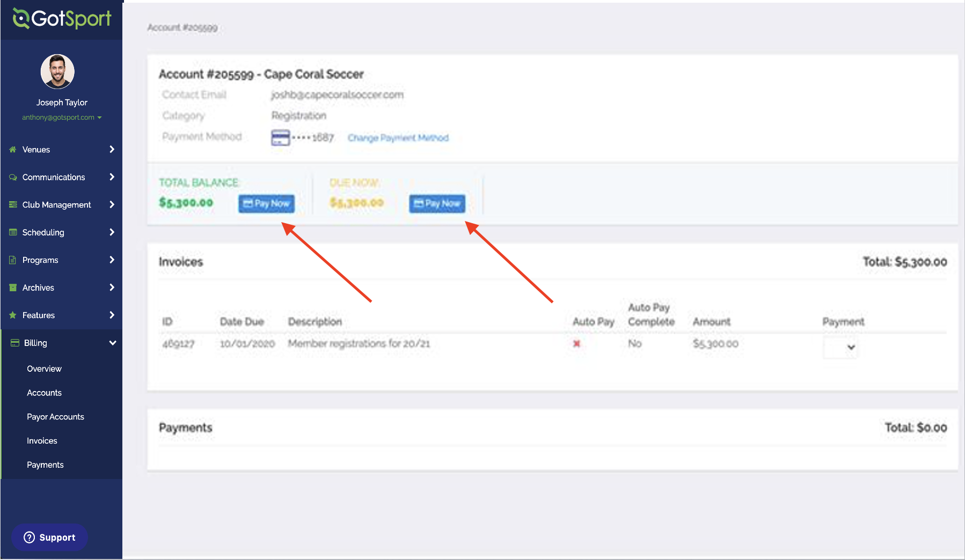Click 'Member registrations for 20/21' description

(359, 343)
